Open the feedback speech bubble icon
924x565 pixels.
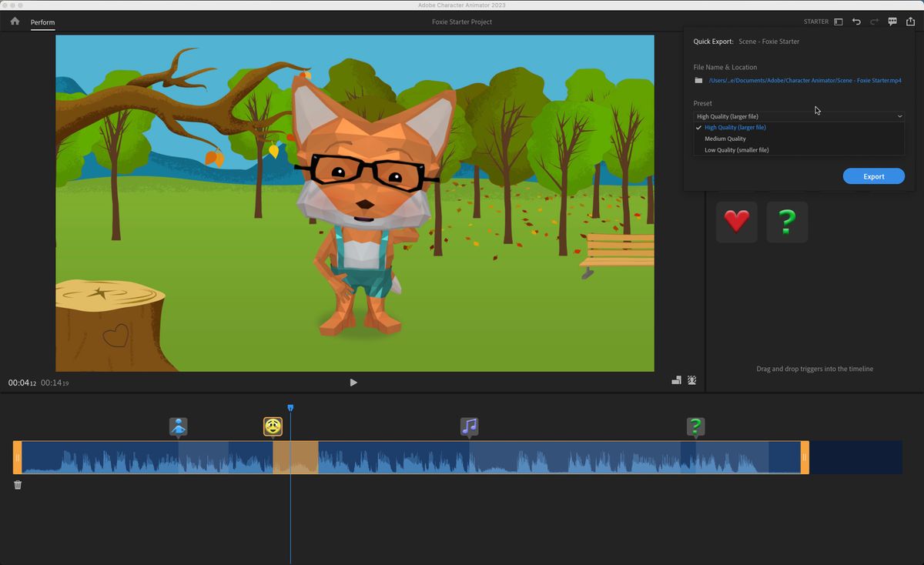[892, 22]
